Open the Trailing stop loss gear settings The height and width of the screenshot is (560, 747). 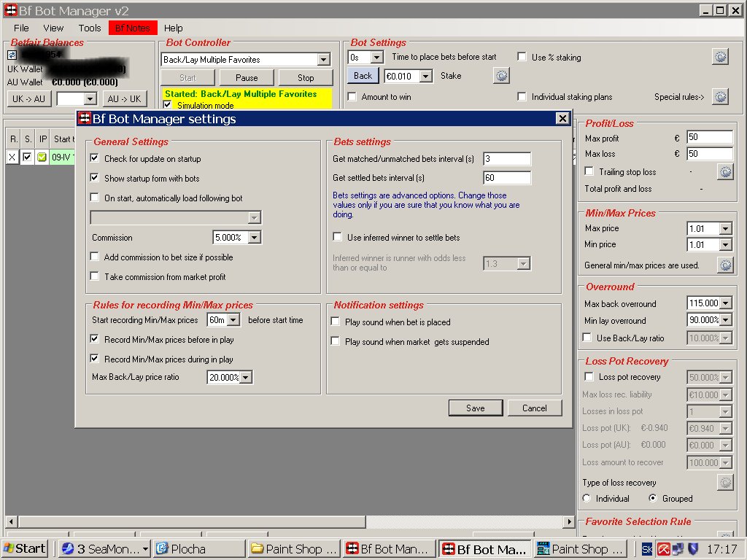click(x=725, y=171)
